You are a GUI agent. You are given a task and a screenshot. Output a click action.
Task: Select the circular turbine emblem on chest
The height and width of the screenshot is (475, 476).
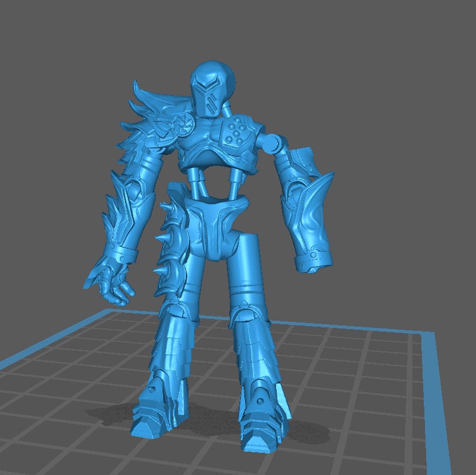[179, 125]
